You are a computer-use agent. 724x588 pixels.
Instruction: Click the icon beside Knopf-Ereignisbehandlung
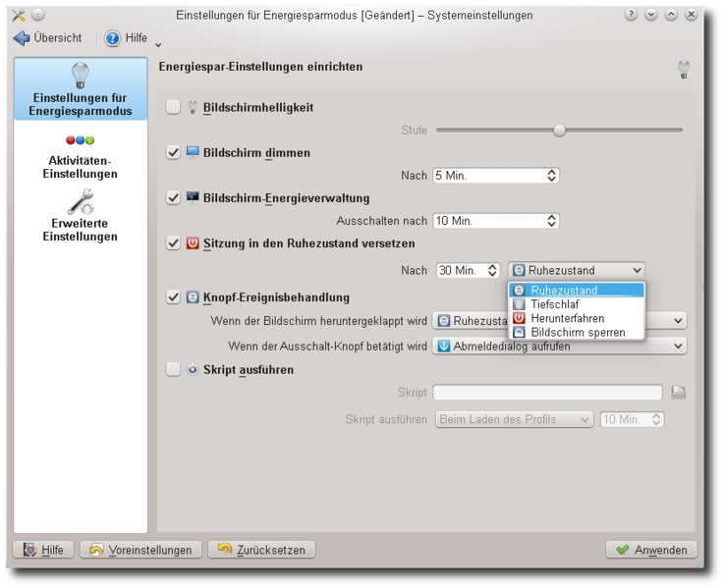(193, 296)
